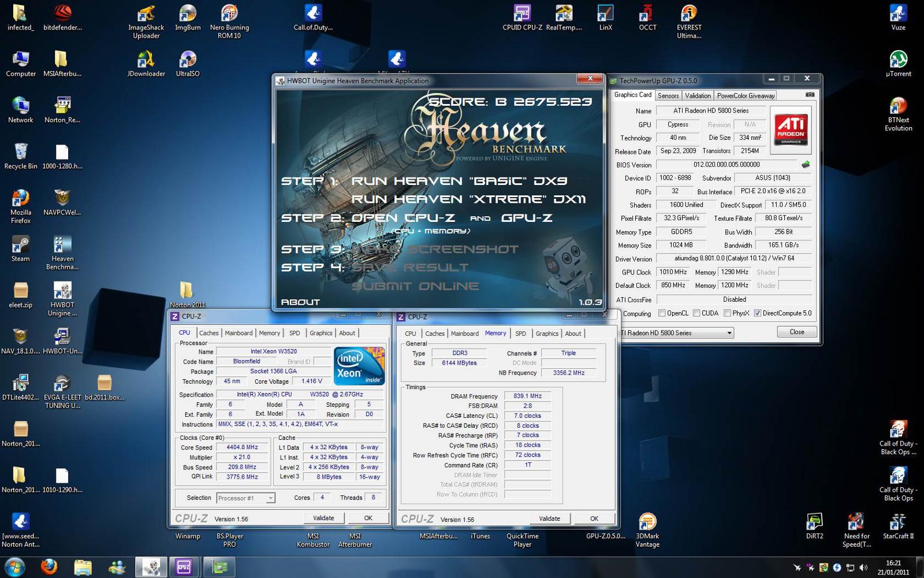Click Save Result in Heaven window
This screenshot has width=924, height=578.
tap(409, 268)
